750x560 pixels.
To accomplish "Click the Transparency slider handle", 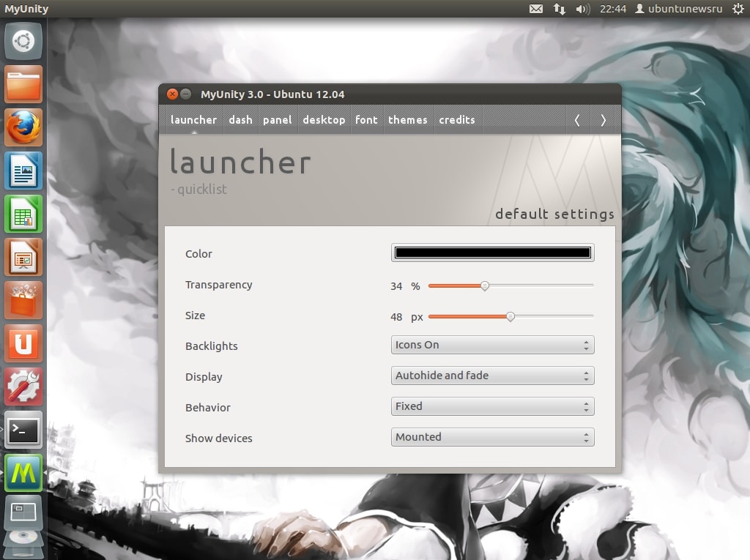I will (485, 286).
